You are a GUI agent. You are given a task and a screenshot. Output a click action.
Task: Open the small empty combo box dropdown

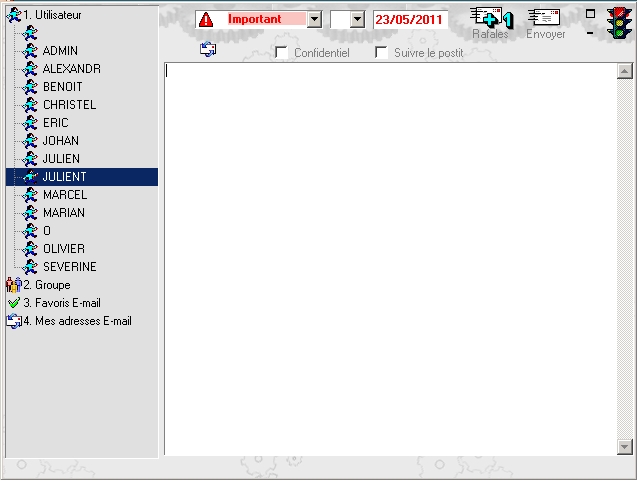point(358,19)
